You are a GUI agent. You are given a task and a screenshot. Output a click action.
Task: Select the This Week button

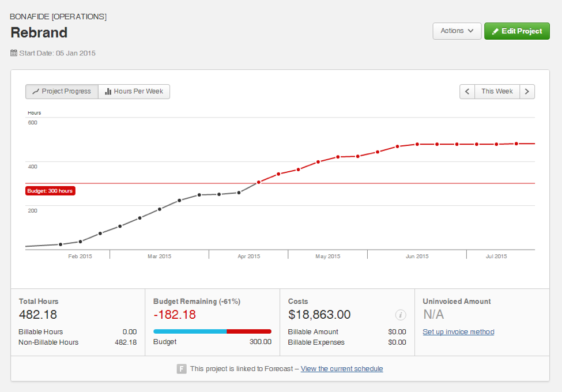(497, 92)
